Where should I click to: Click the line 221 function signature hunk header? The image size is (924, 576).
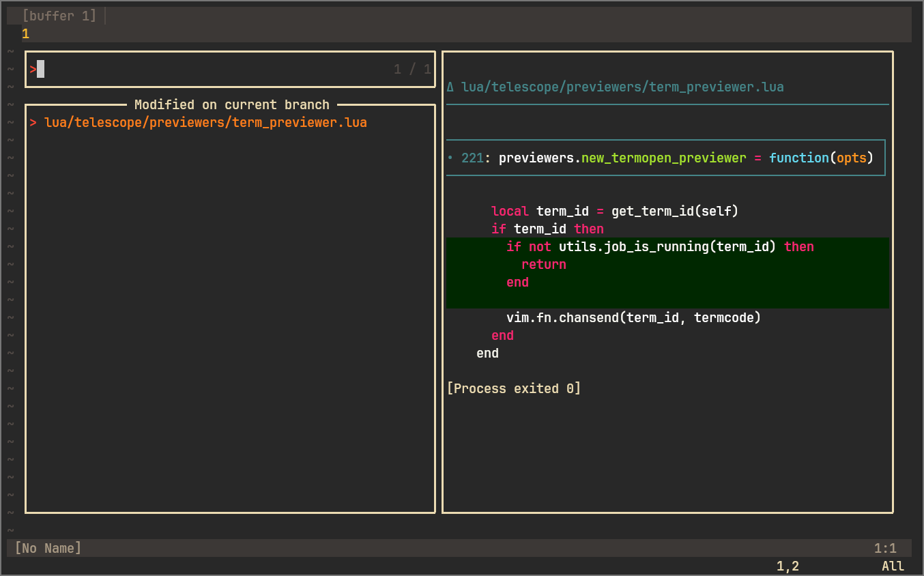[665, 158]
